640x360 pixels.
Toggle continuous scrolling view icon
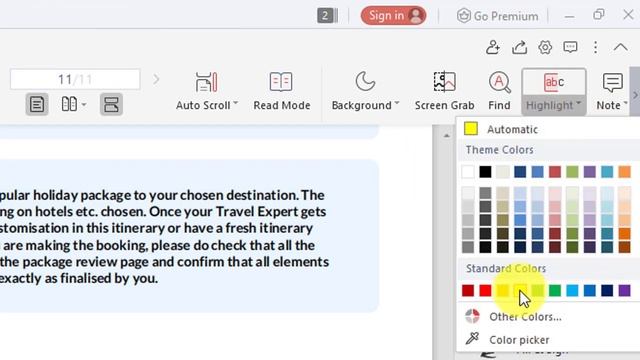point(111,104)
